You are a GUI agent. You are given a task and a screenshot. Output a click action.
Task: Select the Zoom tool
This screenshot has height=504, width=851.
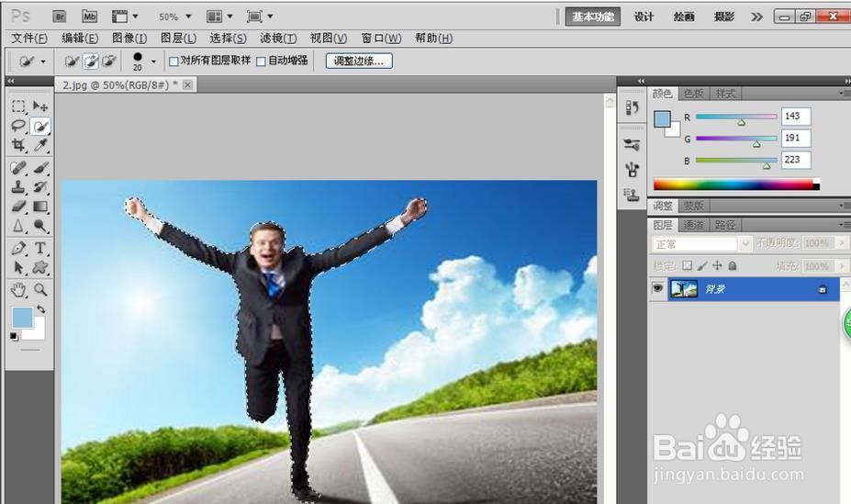(40, 290)
